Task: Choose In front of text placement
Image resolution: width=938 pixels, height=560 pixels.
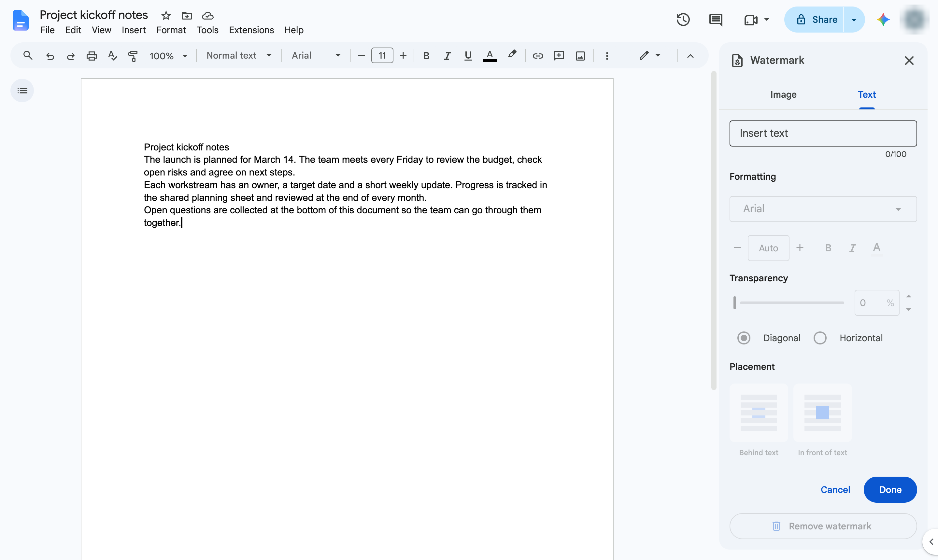Action: pyautogui.click(x=822, y=413)
